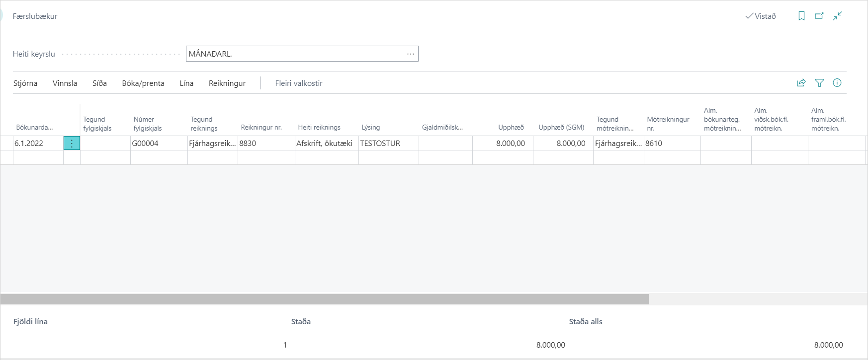Open the filter pane funnel icon
This screenshot has height=360, width=868.
819,83
